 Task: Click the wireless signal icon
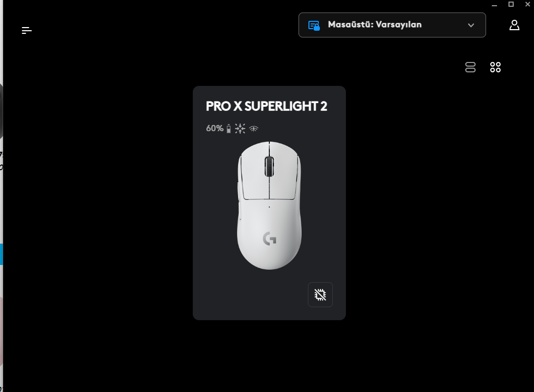[x=254, y=129]
